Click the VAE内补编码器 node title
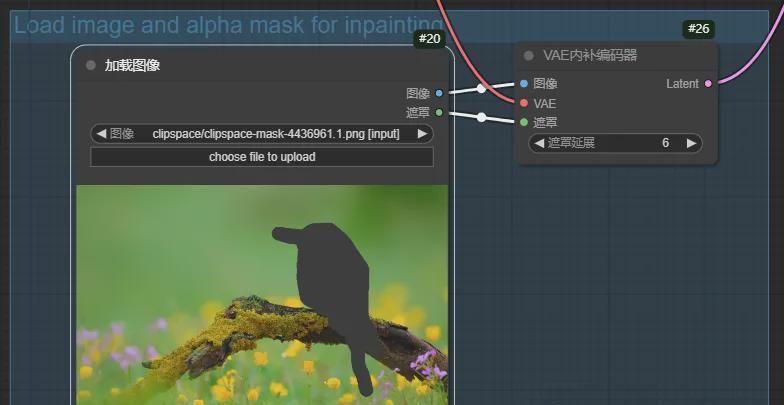 tap(590, 56)
